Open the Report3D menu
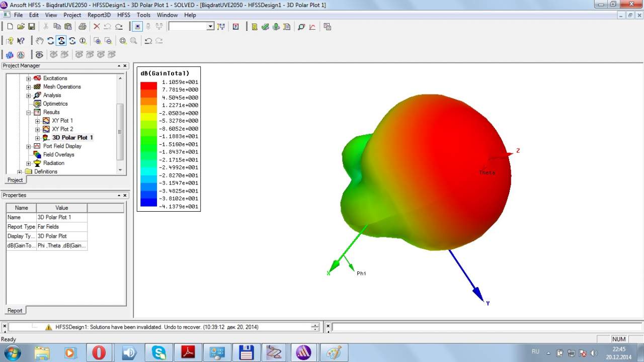 99,15
